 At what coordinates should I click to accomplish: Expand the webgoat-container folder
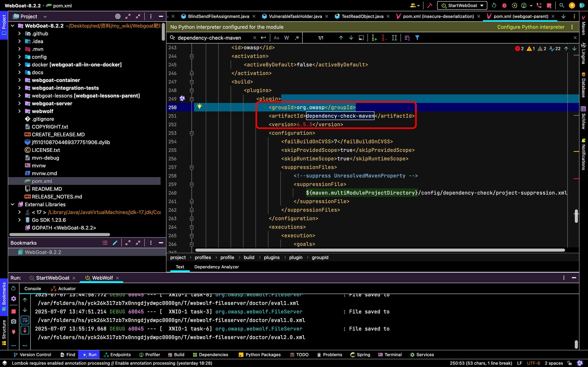click(x=19, y=80)
